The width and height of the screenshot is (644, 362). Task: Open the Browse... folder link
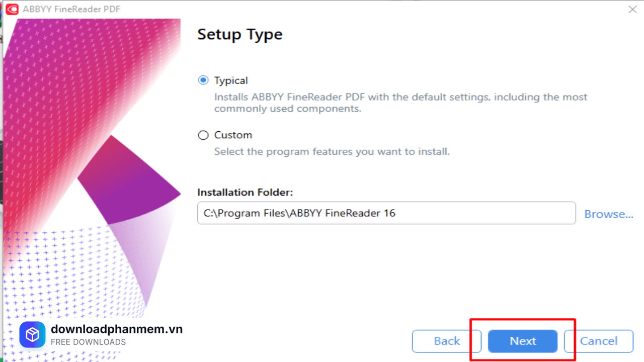coord(608,214)
